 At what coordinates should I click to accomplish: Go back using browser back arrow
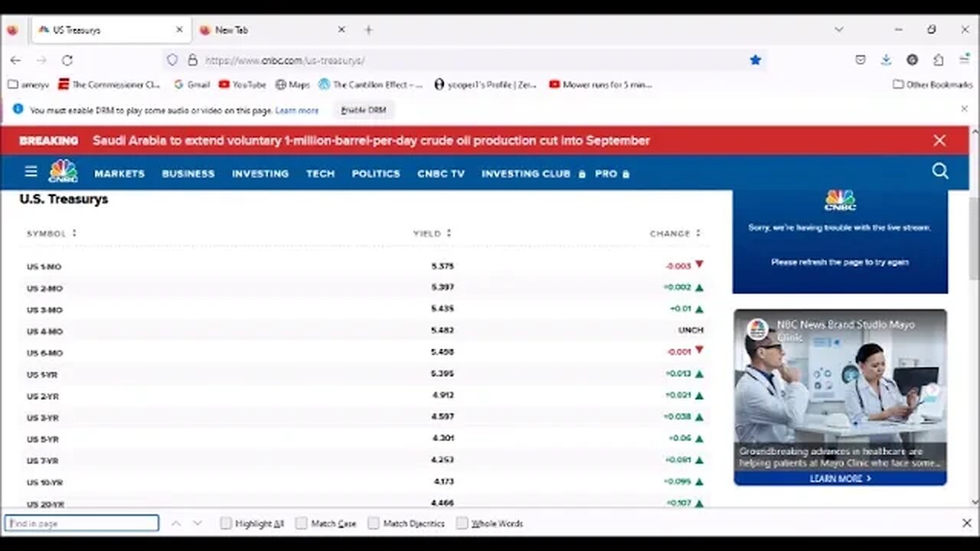pos(15,60)
